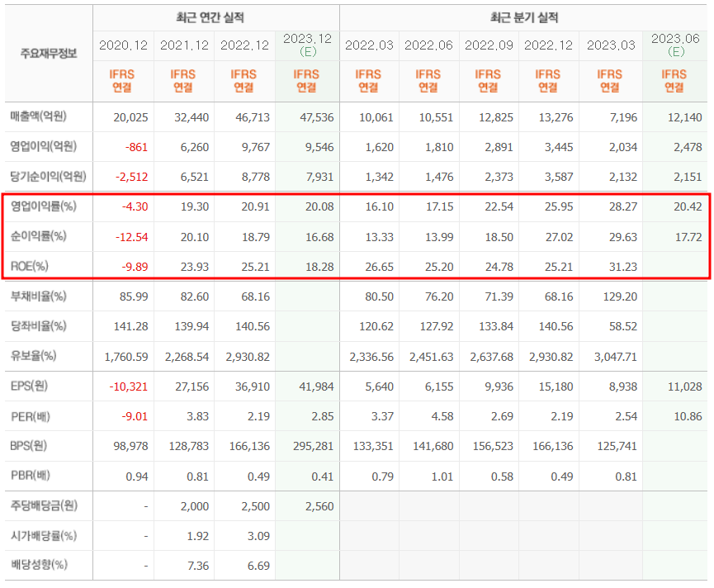Viewport: 714px width, 588px height.
Task: Click the 당좌비율(%) row label
Action: point(39,326)
